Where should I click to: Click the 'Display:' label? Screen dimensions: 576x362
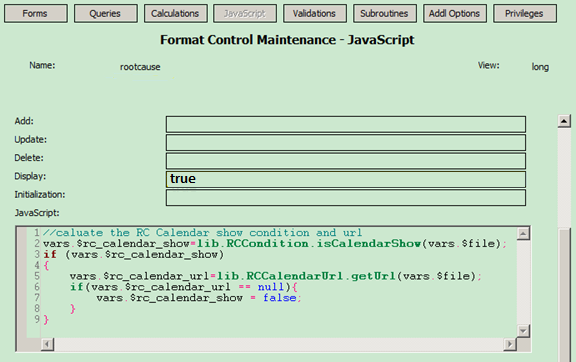point(30,176)
